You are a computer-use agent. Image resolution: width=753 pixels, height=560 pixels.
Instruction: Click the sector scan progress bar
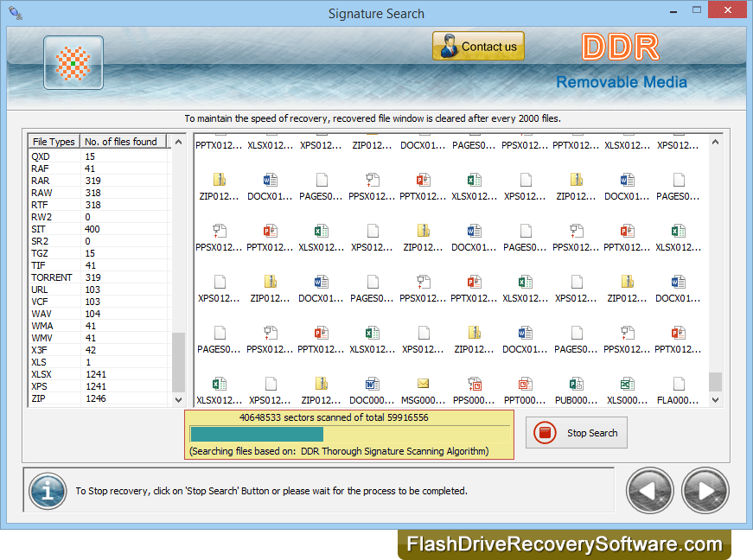349,434
